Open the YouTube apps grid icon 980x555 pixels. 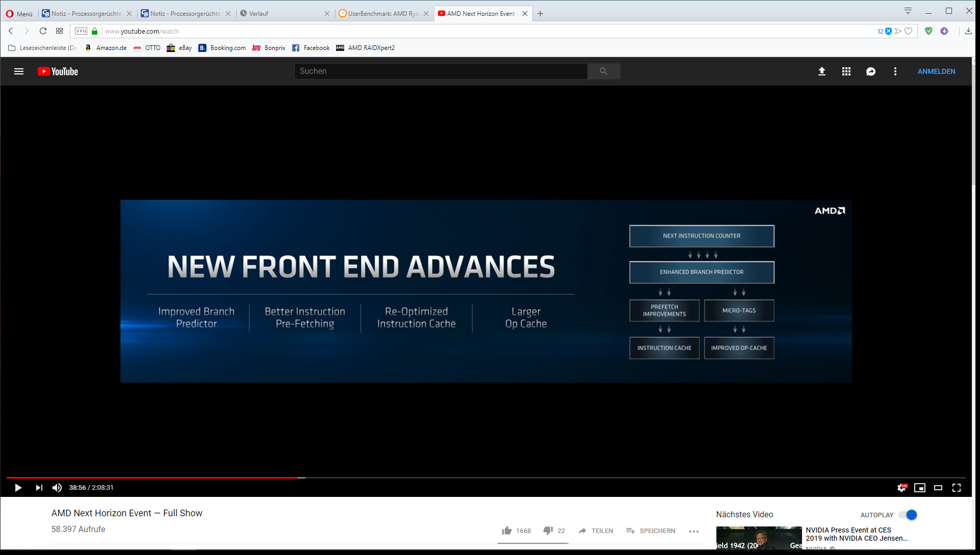click(x=846, y=71)
